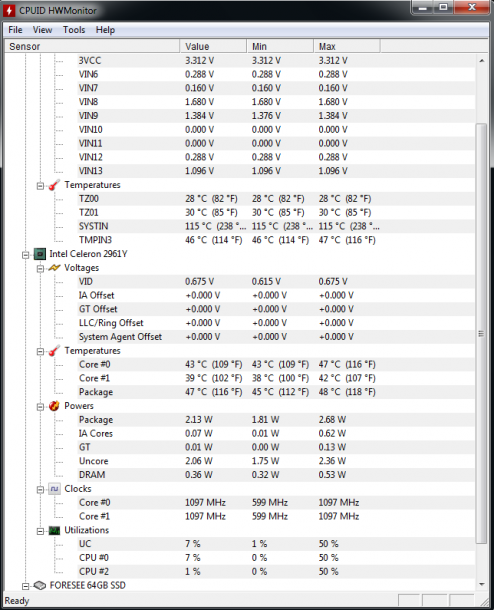Screen dimensions: 494x610
Task: Select the CPU #0 utilization row
Action: pos(276,558)
